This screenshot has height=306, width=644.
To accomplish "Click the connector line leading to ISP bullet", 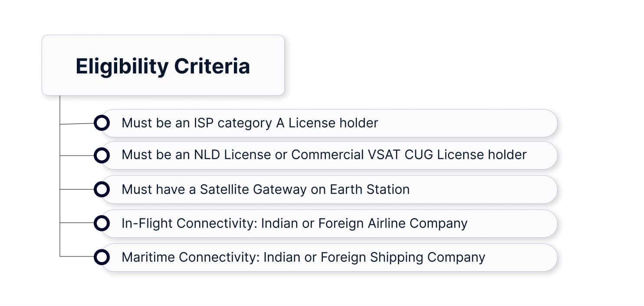I will (x=77, y=124).
